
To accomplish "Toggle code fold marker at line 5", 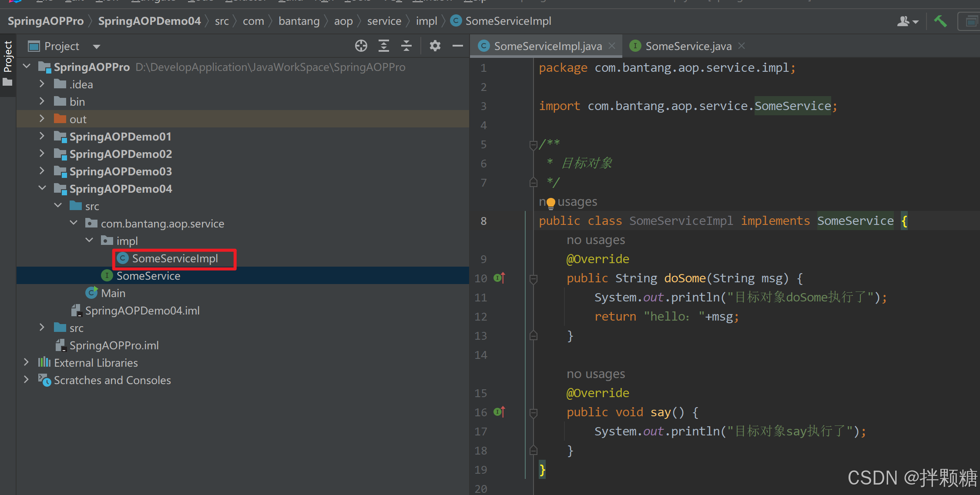I will 533,144.
